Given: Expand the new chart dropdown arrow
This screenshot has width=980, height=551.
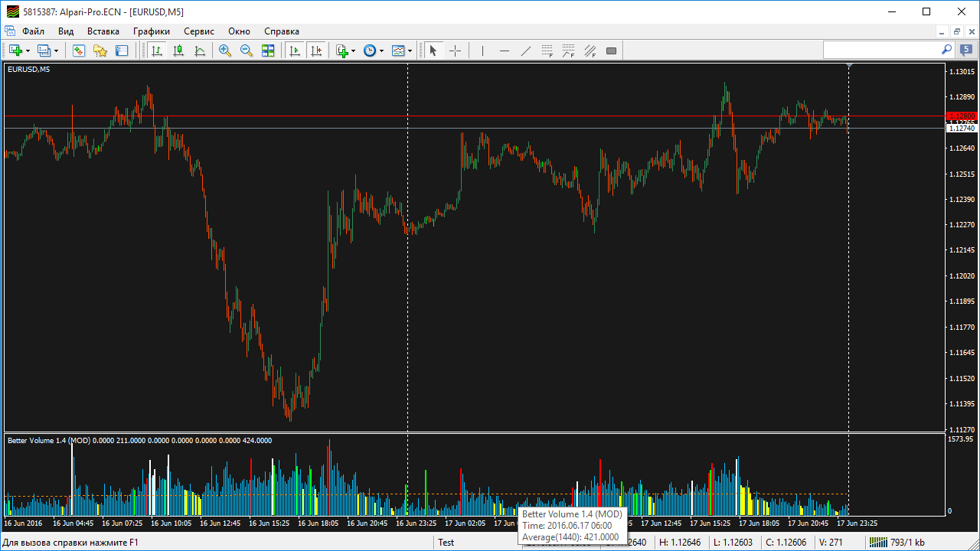Looking at the screenshot, I should (28, 51).
